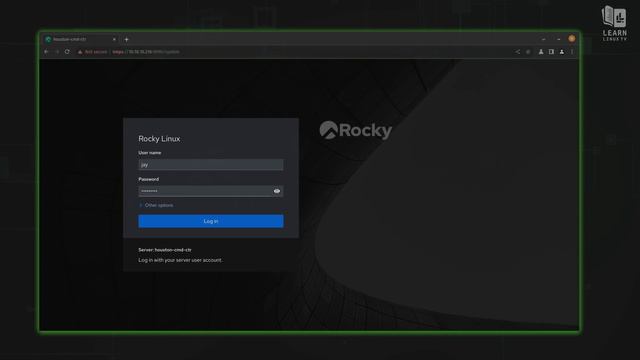The width and height of the screenshot is (640, 360).
Task: Bookmark this page with the star icon
Action: tap(528, 52)
